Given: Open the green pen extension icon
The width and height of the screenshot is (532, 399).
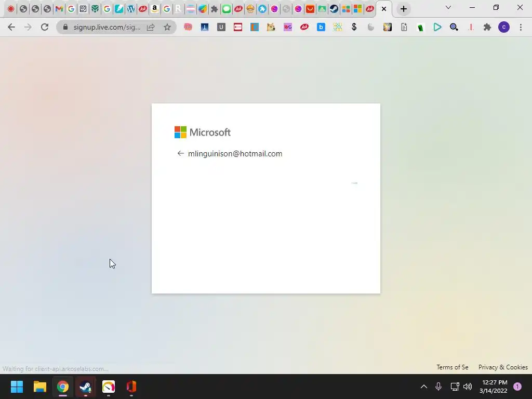Looking at the screenshot, I should (x=420, y=27).
